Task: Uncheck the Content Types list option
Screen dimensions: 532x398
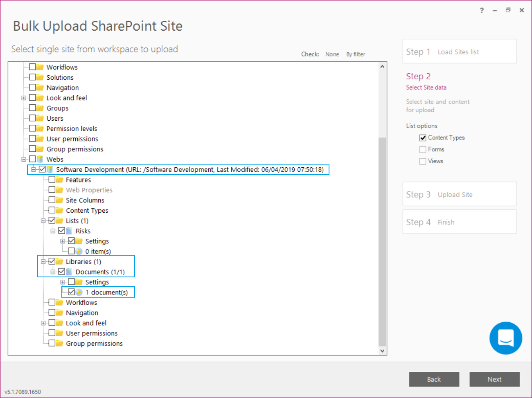Action: [x=423, y=138]
